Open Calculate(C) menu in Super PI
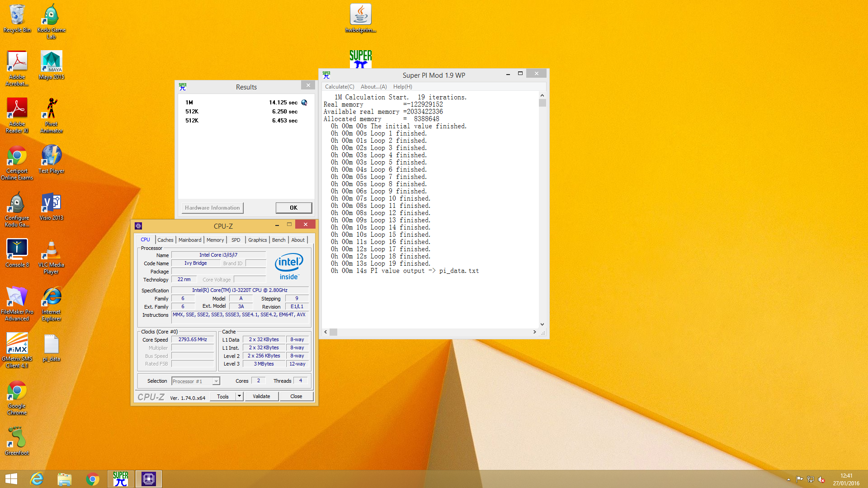 tap(340, 87)
